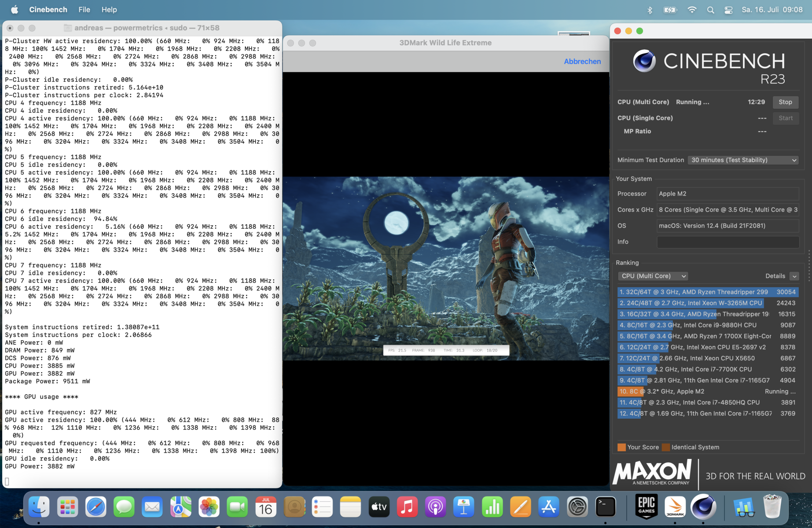Select the Intel Core i7-7700K ranking row
Viewport: 812px width, 528px height.
[x=708, y=369]
